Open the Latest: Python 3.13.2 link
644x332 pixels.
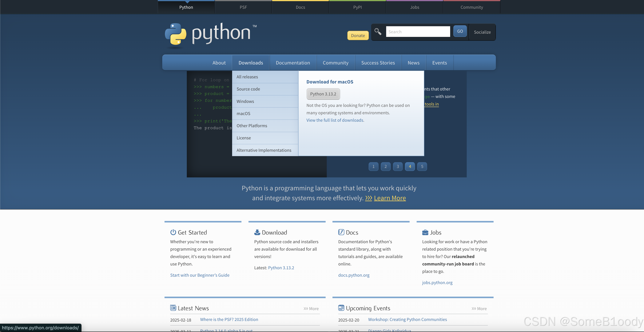(281, 268)
